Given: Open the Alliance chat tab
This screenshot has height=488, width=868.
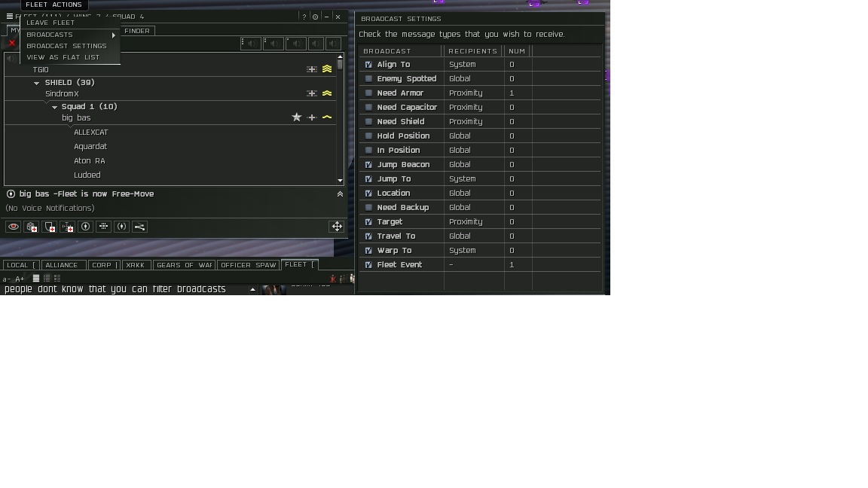Looking at the screenshot, I should tap(62, 265).
